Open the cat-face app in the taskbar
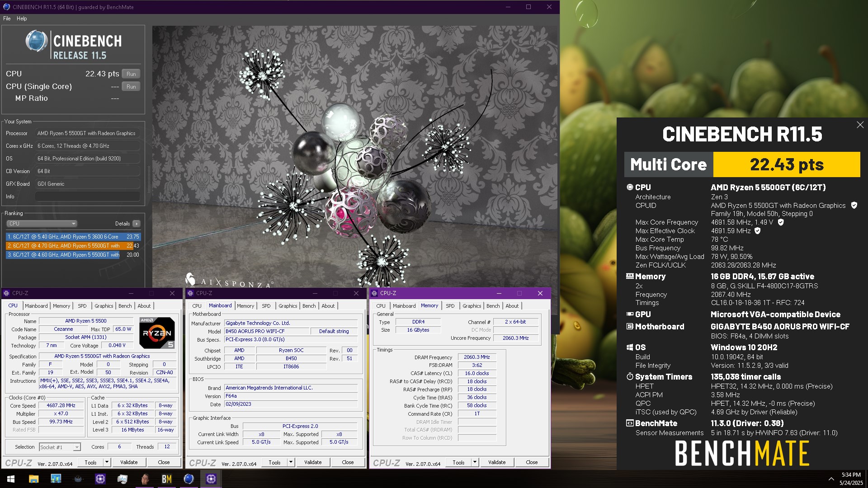 tap(78, 479)
